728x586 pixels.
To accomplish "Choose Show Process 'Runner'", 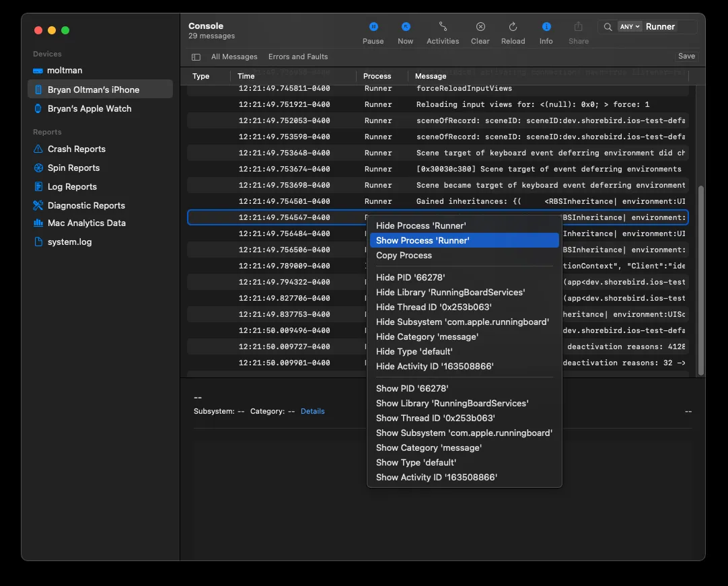I will [x=464, y=241].
